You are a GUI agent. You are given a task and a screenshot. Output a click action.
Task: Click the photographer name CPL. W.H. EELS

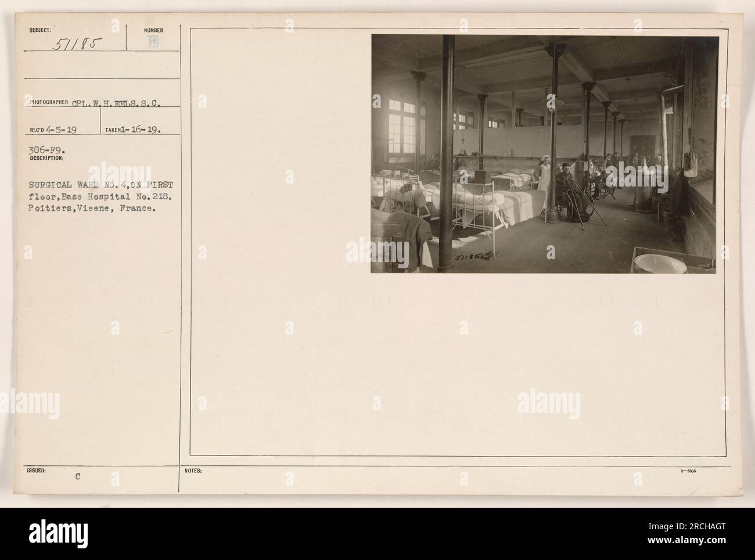point(117,105)
